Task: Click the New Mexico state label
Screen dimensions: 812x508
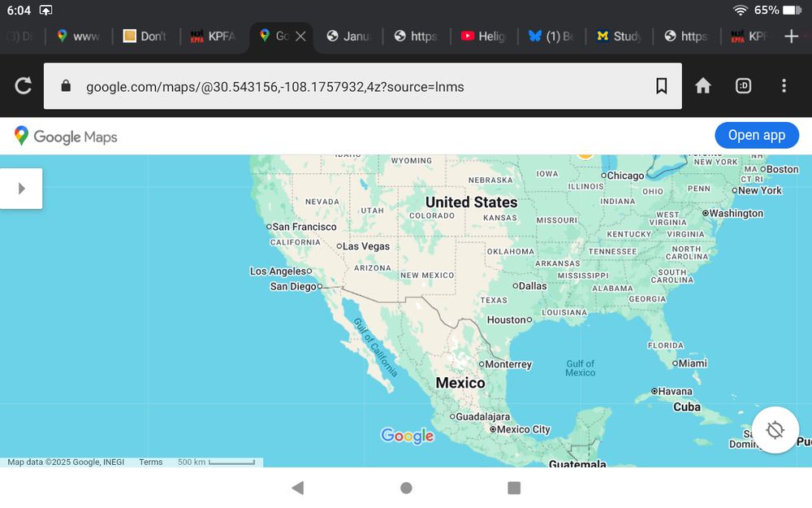Action: pyautogui.click(x=427, y=276)
